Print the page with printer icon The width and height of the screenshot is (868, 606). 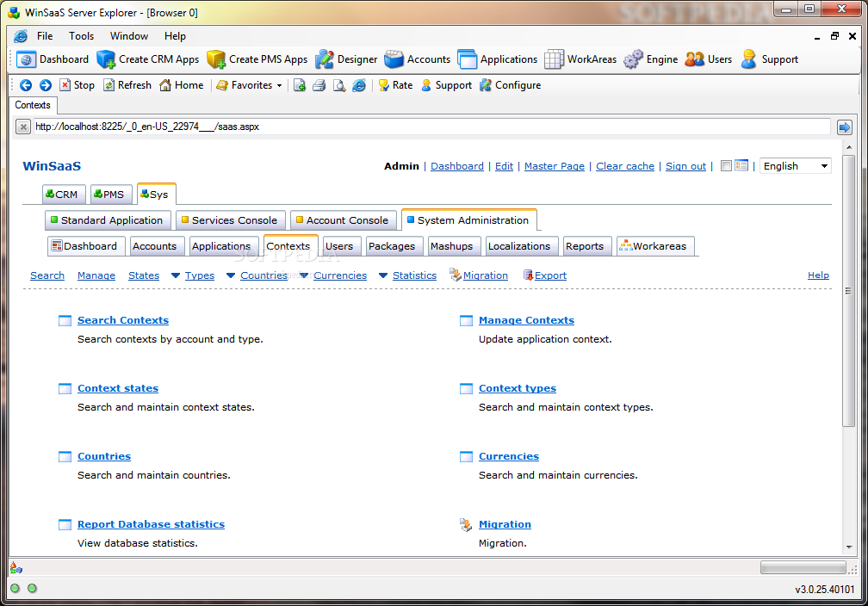click(319, 85)
